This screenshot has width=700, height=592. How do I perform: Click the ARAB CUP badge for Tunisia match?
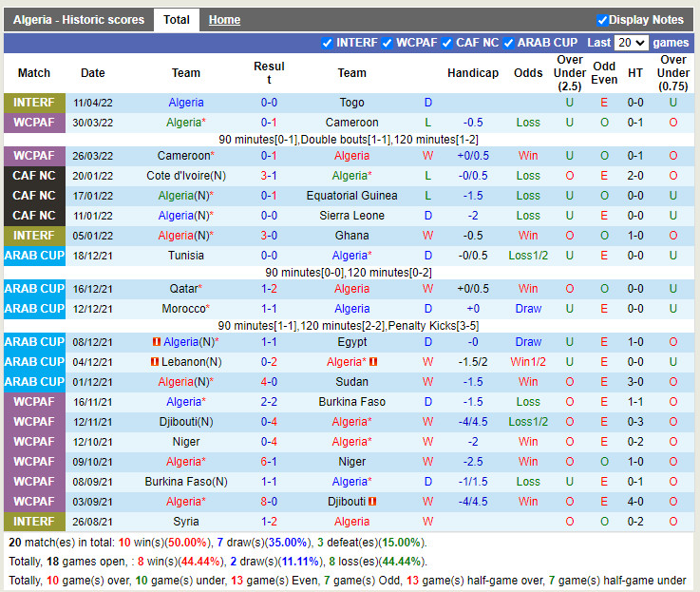(x=34, y=256)
